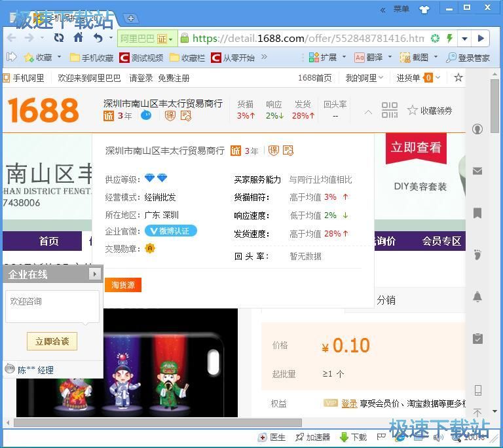Screen dimensions: 503x448
Task: Click the 交易勋章 medal icon
Action: pyautogui.click(x=150, y=248)
